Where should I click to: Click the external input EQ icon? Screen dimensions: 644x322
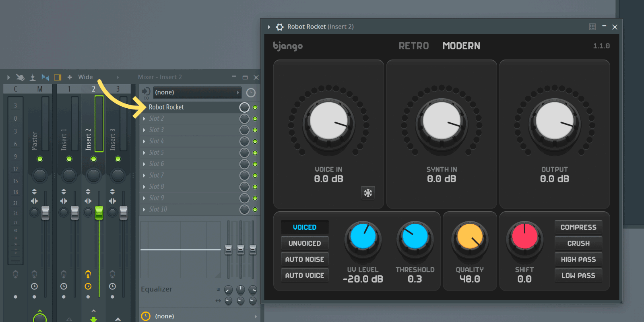[146, 93]
